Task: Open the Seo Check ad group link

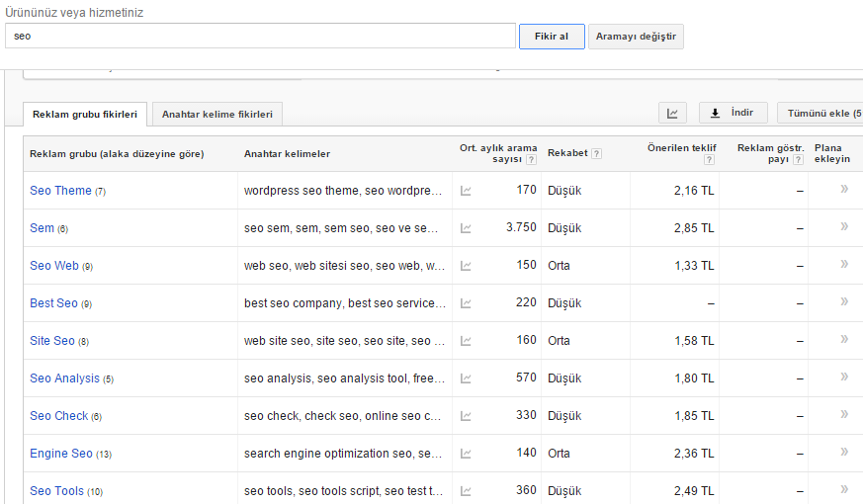Action: pos(59,416)
